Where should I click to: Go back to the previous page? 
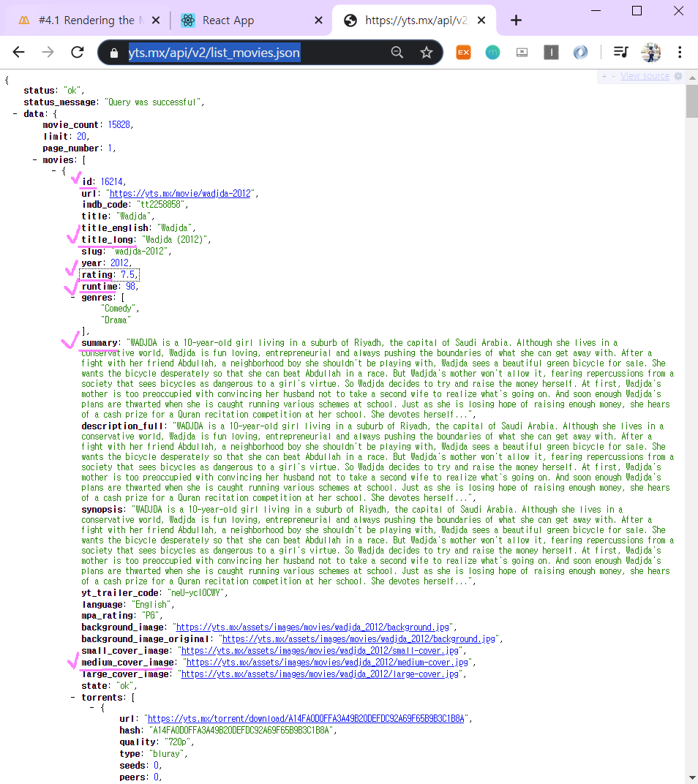(18, 52)
